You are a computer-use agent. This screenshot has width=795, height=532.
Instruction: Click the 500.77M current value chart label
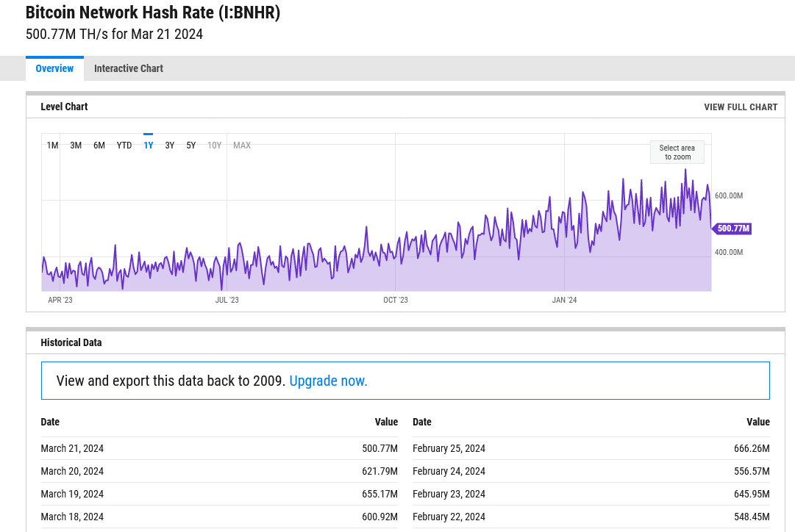[732, 229]
